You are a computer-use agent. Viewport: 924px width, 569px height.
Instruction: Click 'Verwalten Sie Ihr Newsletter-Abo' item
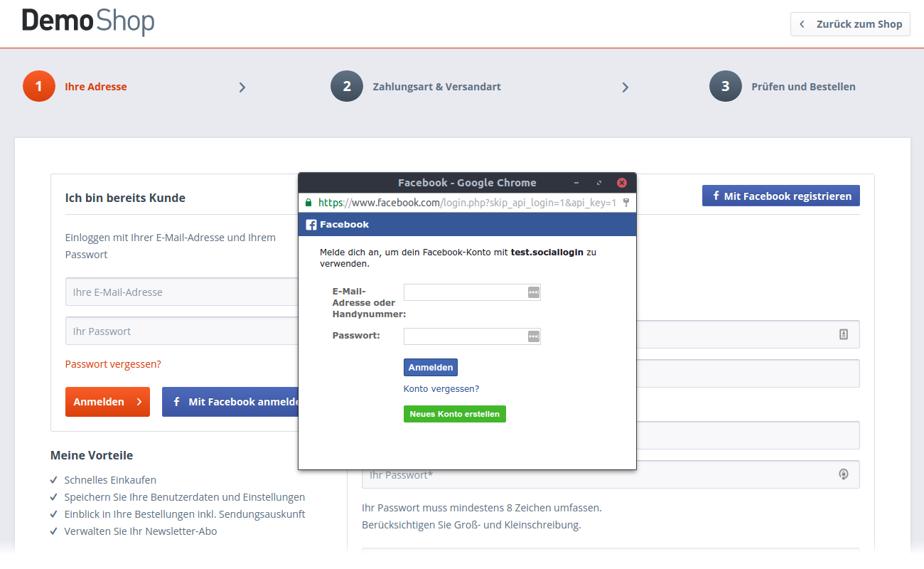141,531
